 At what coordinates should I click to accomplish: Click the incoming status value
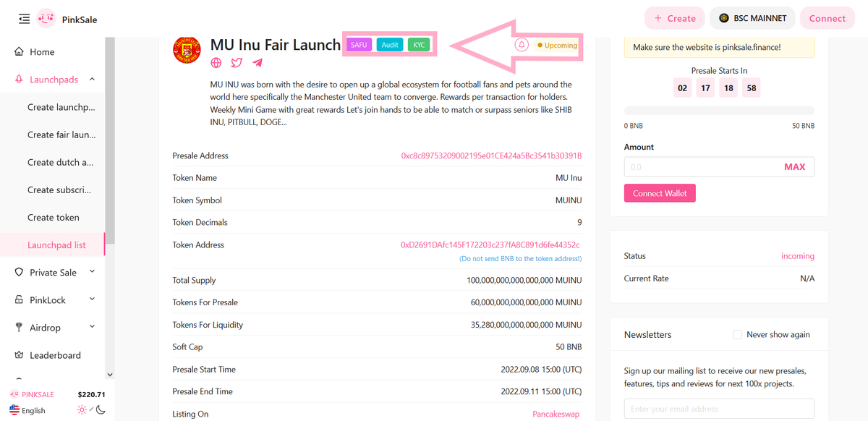(798, 256)
